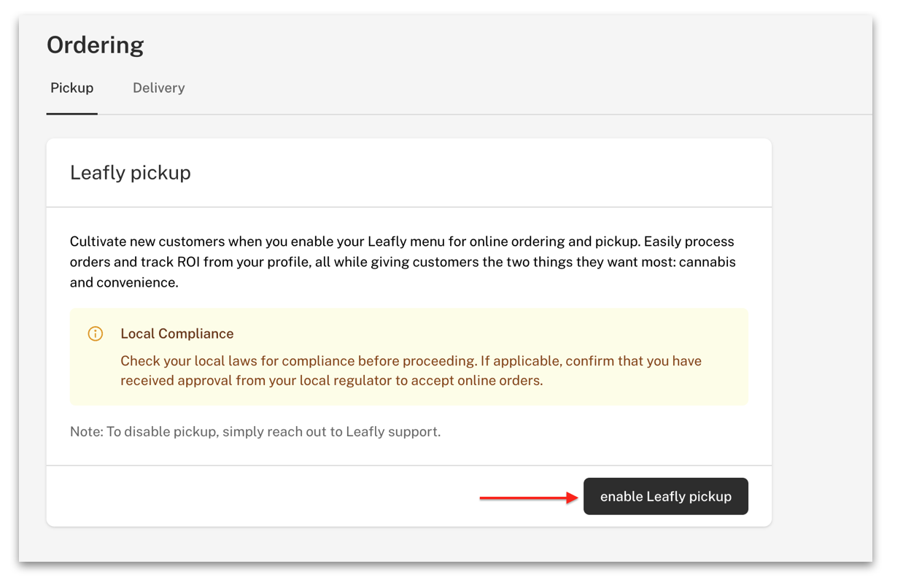Click the Leafly pickup card title
The image size is (903, 588).
point(131,173)
